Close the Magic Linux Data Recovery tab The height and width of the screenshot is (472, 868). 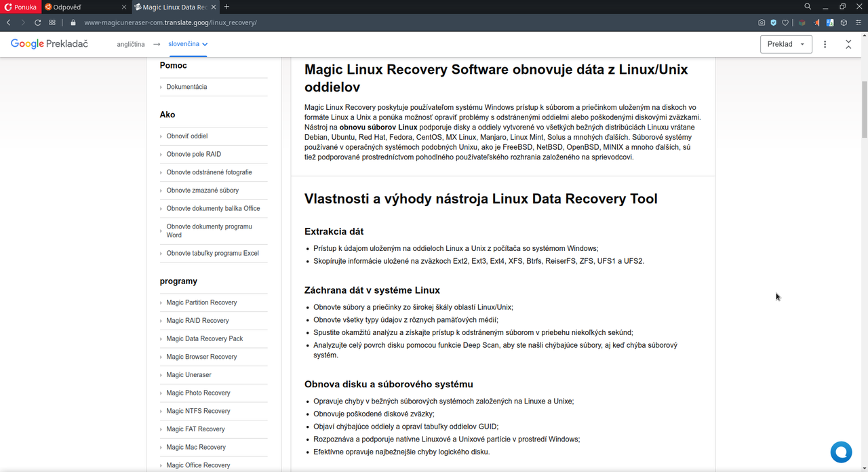pyautogui.click(x=214, y=7)
